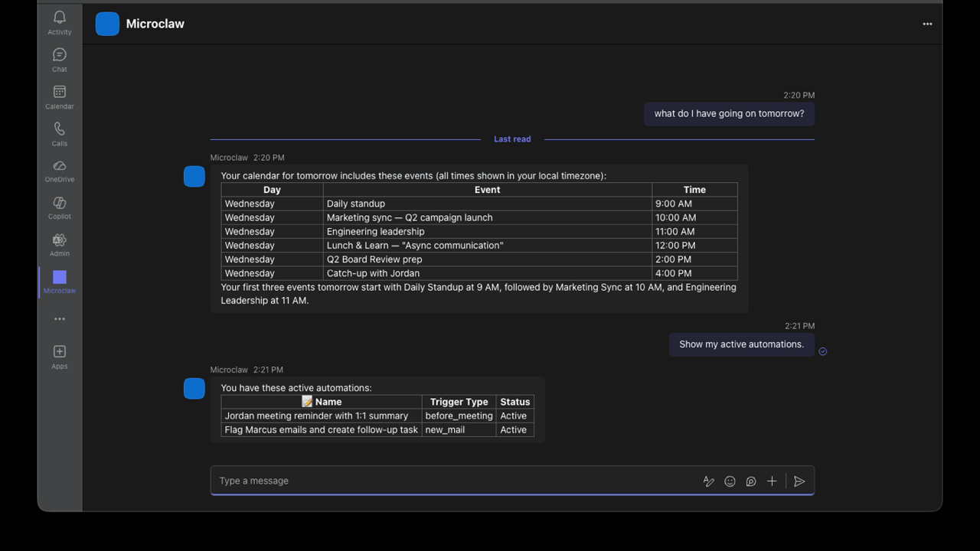This screenshot has width=980, height=551.
Task: Click the 2:00 PM time cell
Action: coord(694,259)
